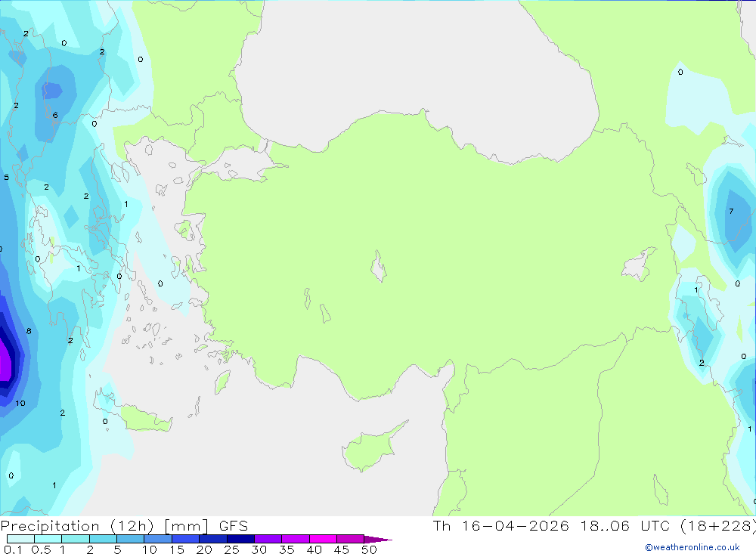Click the above-50 arrow tip of the legend
The height and width of the screenshot is (554, 756).
pyautogui.click(x=378, y=540)
